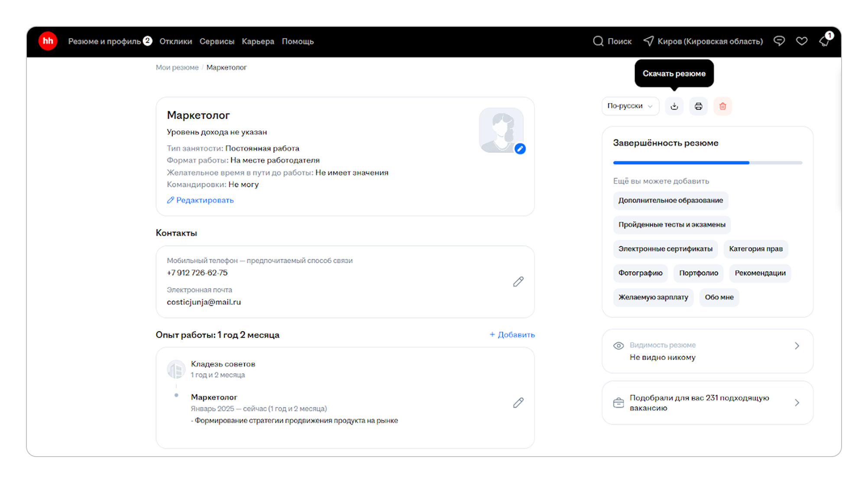This screenshot has height=483, width=868.
Task: Click the resume completeness progress bar
Action: coord(707,163)
